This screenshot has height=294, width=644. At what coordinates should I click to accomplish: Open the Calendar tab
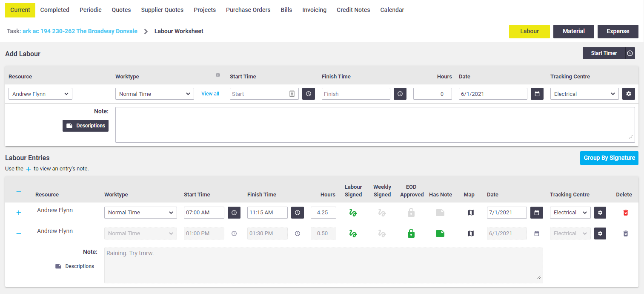tap(392, 10)
